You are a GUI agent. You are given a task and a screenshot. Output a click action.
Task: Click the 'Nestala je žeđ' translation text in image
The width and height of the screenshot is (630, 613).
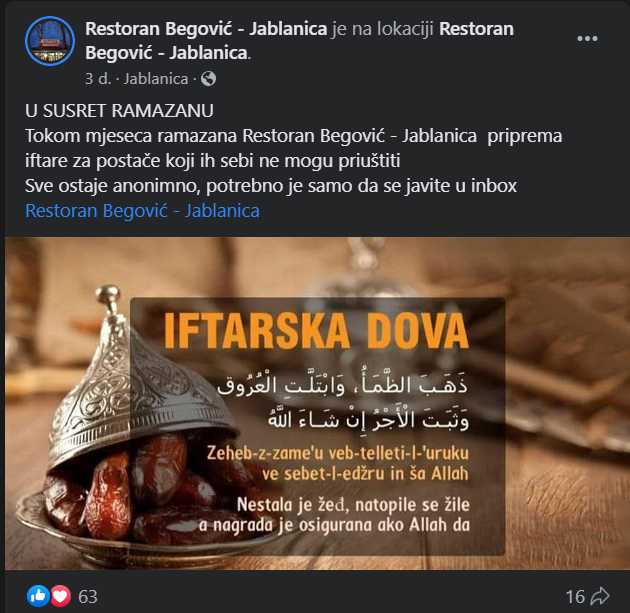[334, 515]
